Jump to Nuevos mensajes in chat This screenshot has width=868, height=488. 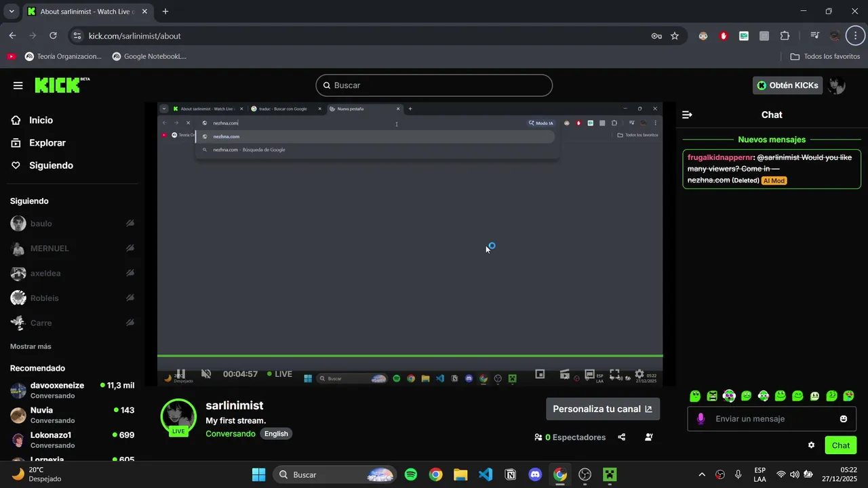click(772, 140)
